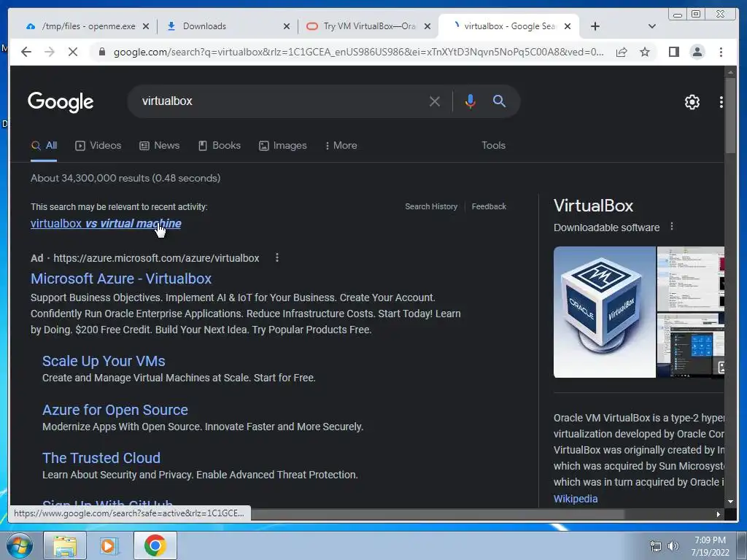Open Microsoft Azure - Virtualbox ad
The height and width of the screenshot is (560, 747).
click(121, 279)
